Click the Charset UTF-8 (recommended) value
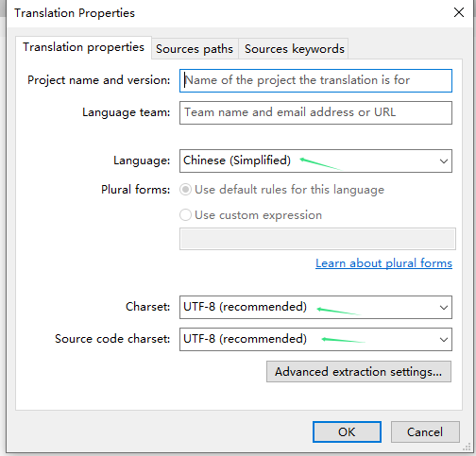 tap(245, 307)
